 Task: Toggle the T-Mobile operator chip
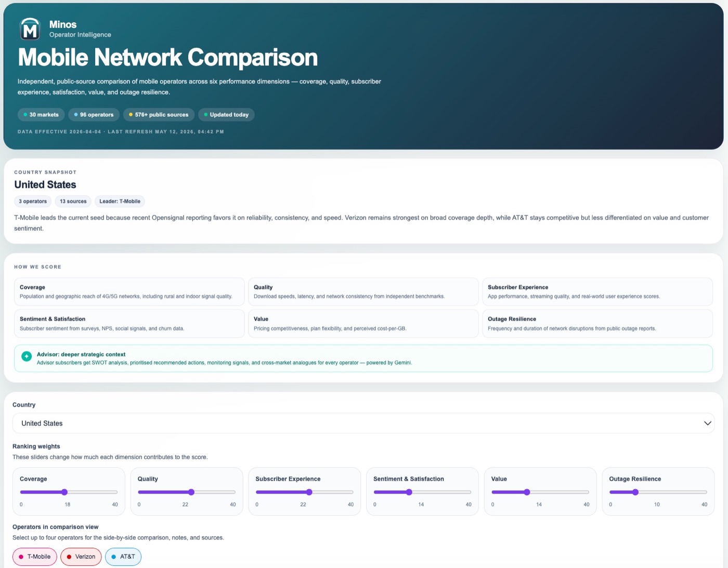(x=35, y=557)
